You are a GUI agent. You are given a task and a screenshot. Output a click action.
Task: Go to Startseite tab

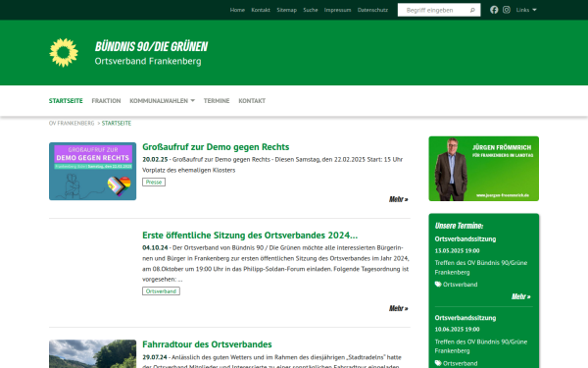click(66, 101)
